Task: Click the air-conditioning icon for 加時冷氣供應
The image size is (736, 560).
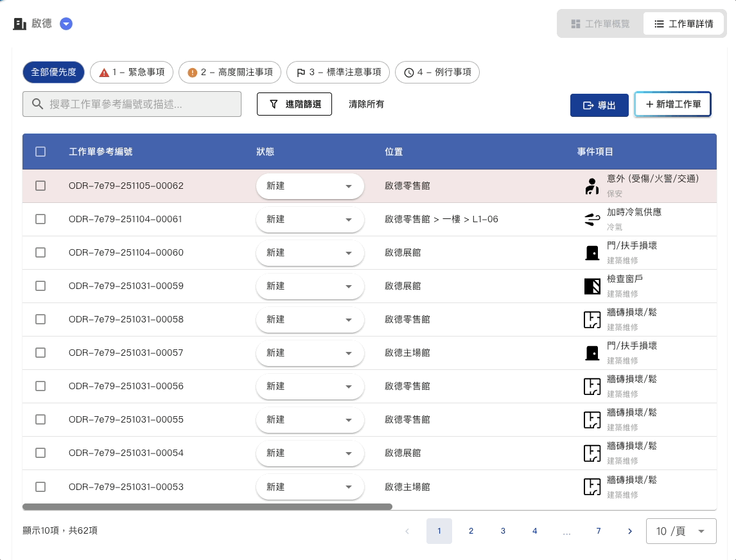Action: pos(591,219)
